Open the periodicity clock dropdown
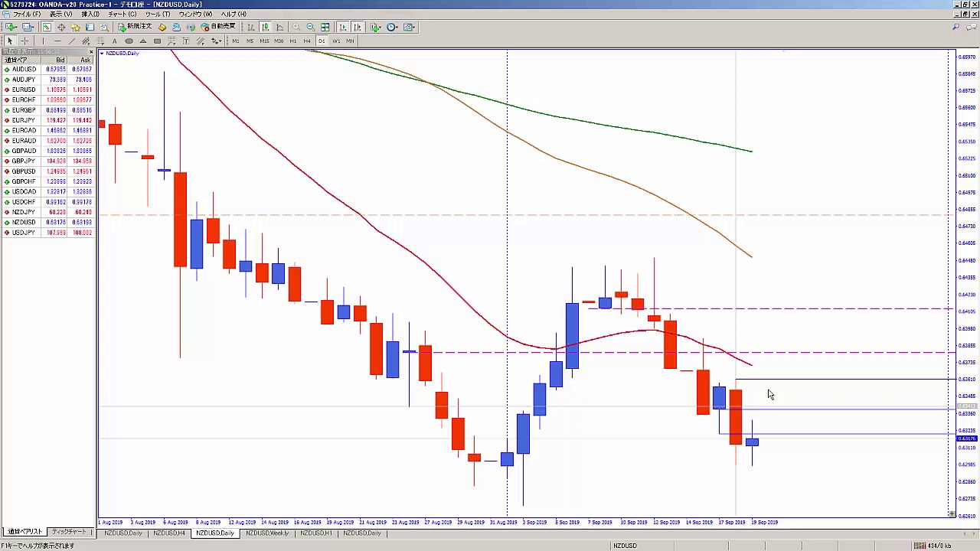 (393, 27)
